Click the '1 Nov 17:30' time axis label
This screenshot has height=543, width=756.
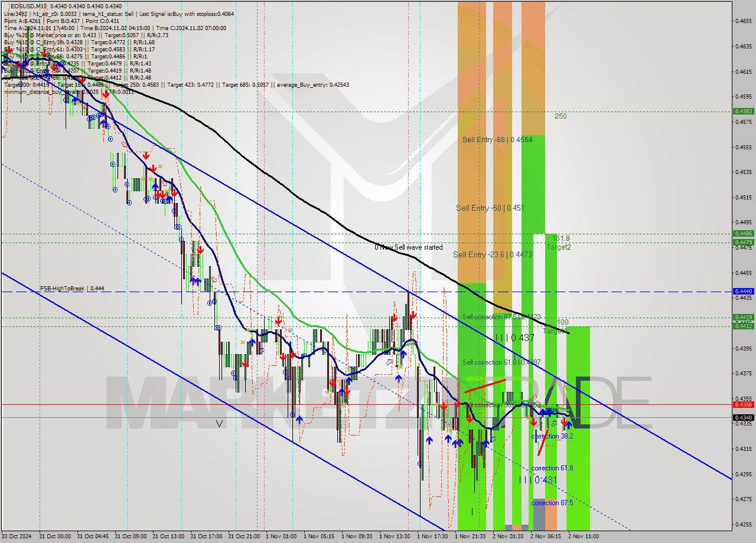[x=432, y=537]
